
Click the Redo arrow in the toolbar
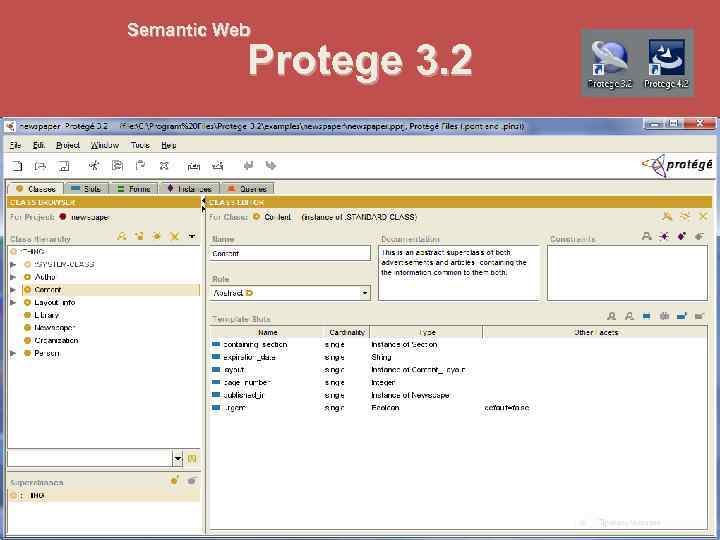[x=271, y=165]
